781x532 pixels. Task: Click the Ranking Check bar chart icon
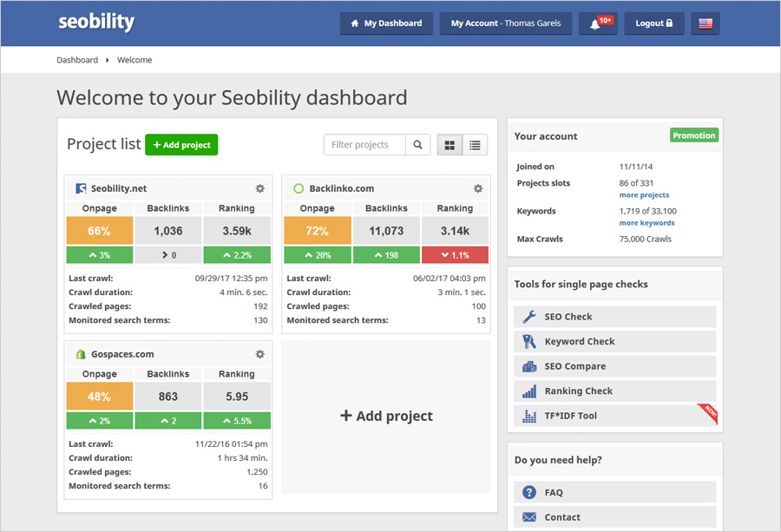pos(529,391)
